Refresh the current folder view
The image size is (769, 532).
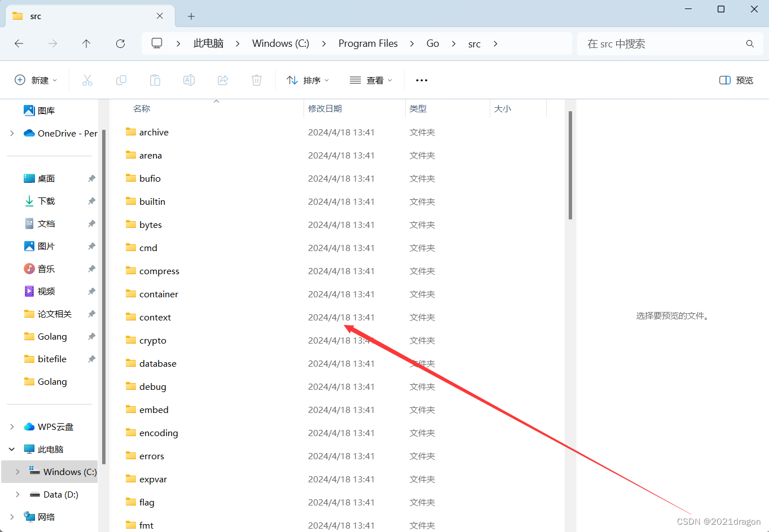click(x=120, y=43)
